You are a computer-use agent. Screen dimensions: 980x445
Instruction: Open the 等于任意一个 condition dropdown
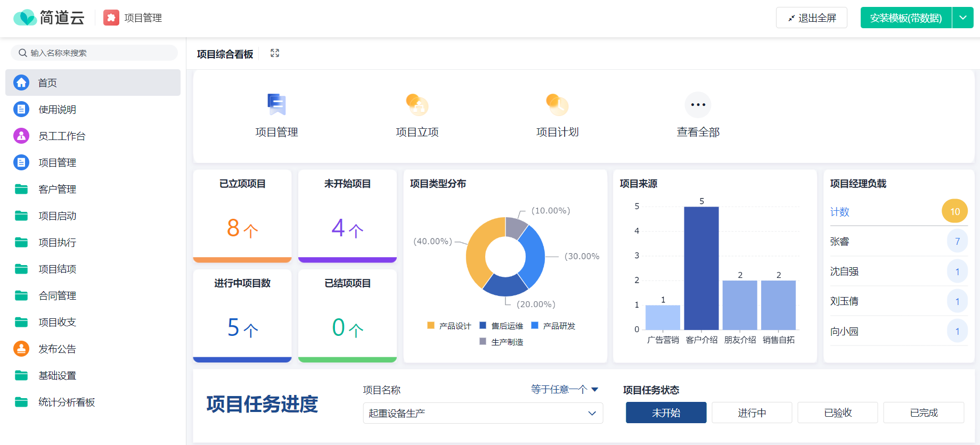565,390
